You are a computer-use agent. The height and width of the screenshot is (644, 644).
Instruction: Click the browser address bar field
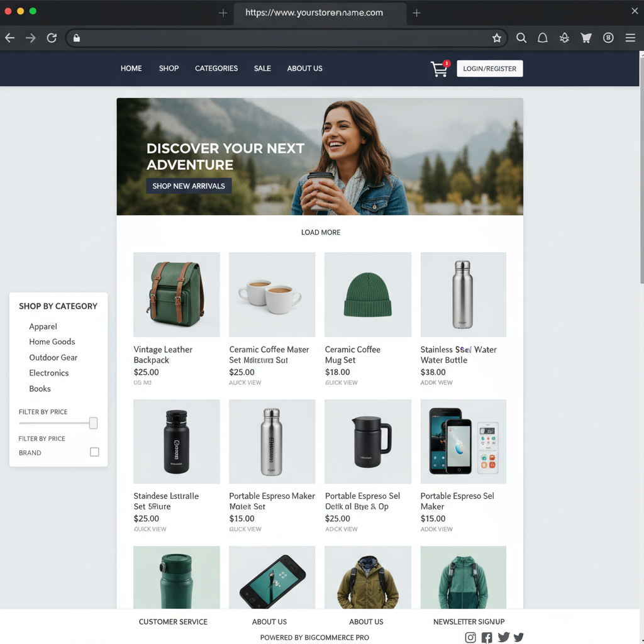[286, 38]
